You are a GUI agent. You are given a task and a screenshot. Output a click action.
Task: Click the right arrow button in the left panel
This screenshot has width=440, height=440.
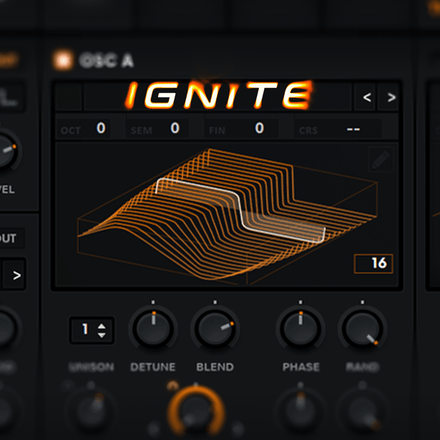[14, 275]
